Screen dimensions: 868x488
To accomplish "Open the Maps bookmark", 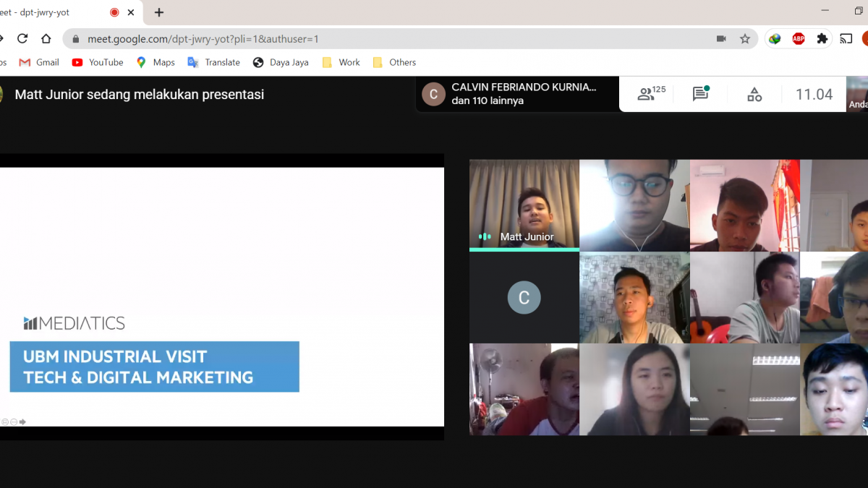I will [x=156, y=62].
